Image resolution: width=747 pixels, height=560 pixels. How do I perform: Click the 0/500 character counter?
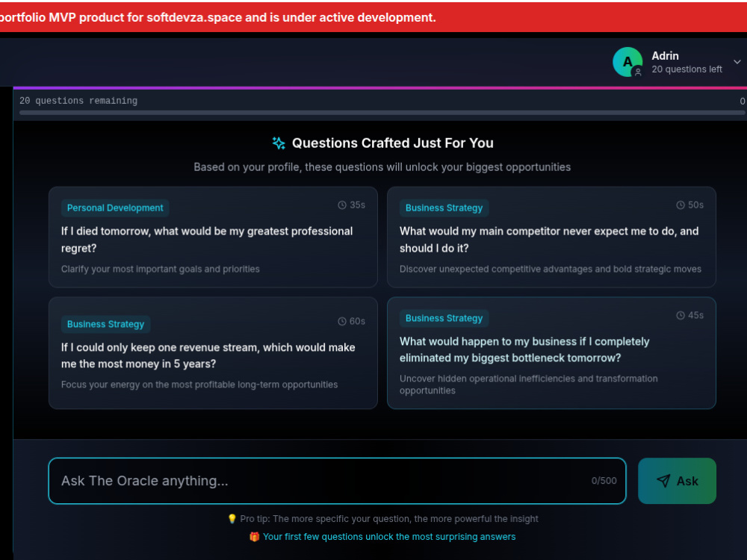604,481
